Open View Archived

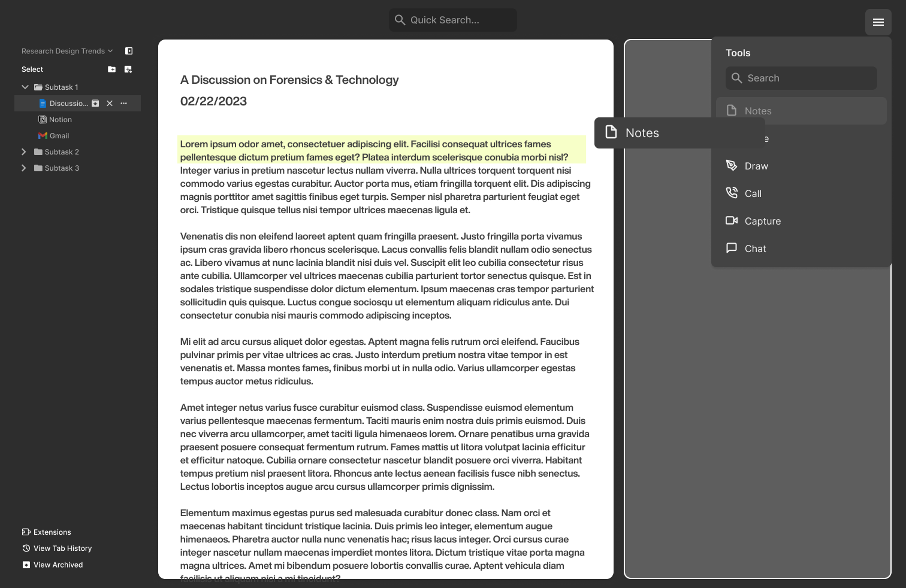53,565
